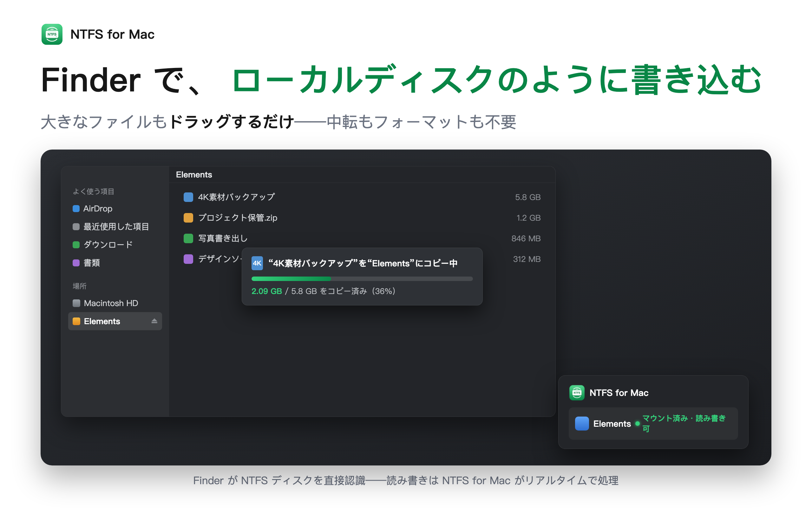Image resolution: width=812 pixels, height=508 pixels.
Task: Select the 4K素材バックアップ row
Action: 362,197
